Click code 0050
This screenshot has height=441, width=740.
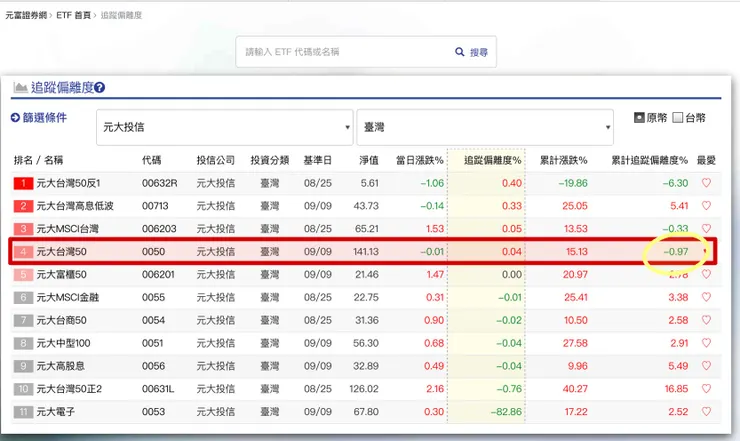(x=153, y=252)
